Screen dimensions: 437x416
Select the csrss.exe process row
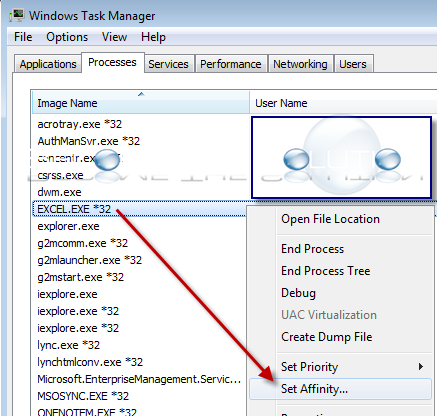[60, 175]
